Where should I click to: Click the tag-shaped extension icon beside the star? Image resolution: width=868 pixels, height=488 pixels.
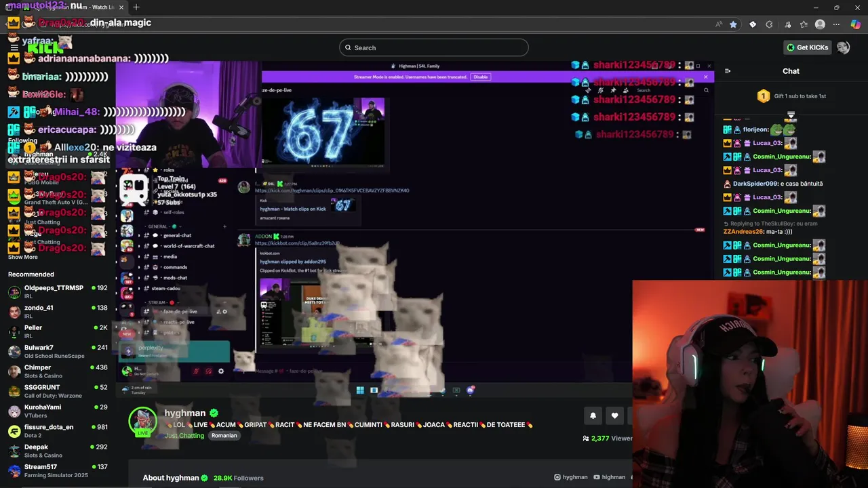(x=752, y=24)
